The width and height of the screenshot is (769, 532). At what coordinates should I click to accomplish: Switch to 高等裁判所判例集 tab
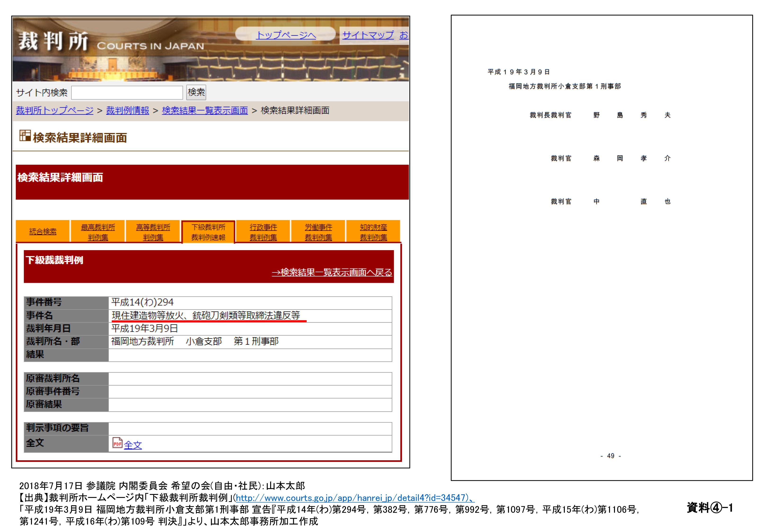153,232
